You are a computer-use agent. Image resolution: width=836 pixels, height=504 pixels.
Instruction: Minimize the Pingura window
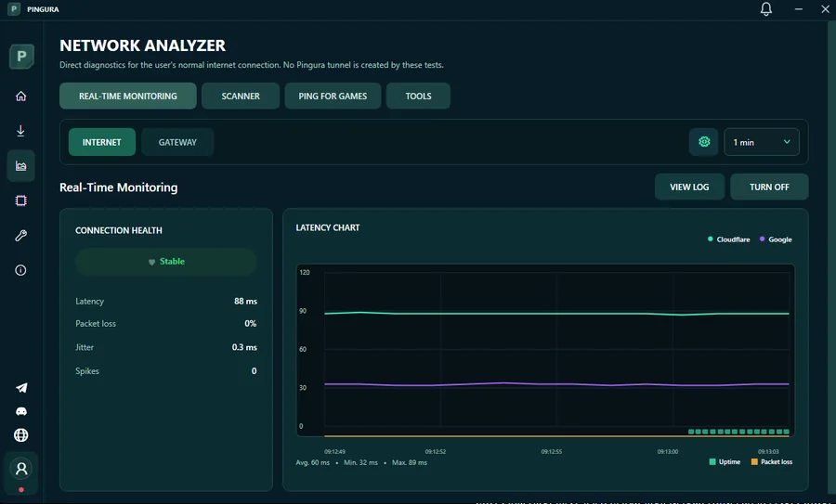click(x=798, y=9)
